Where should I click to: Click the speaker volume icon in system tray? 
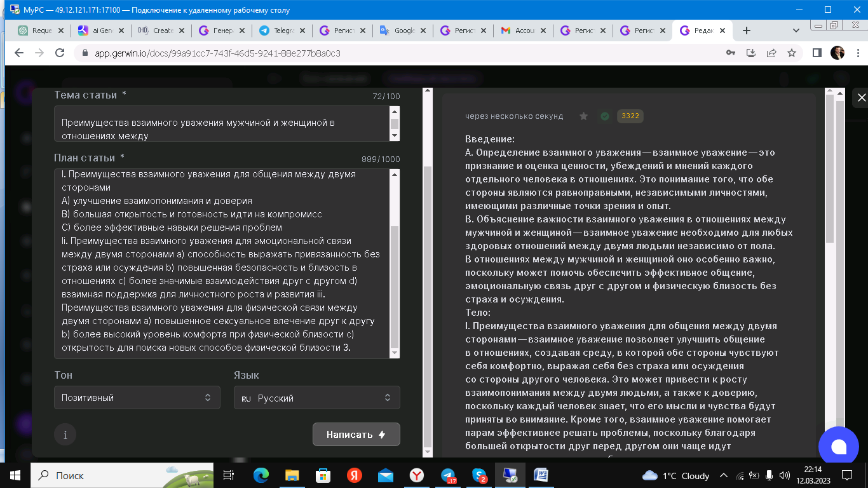point(785,475)
